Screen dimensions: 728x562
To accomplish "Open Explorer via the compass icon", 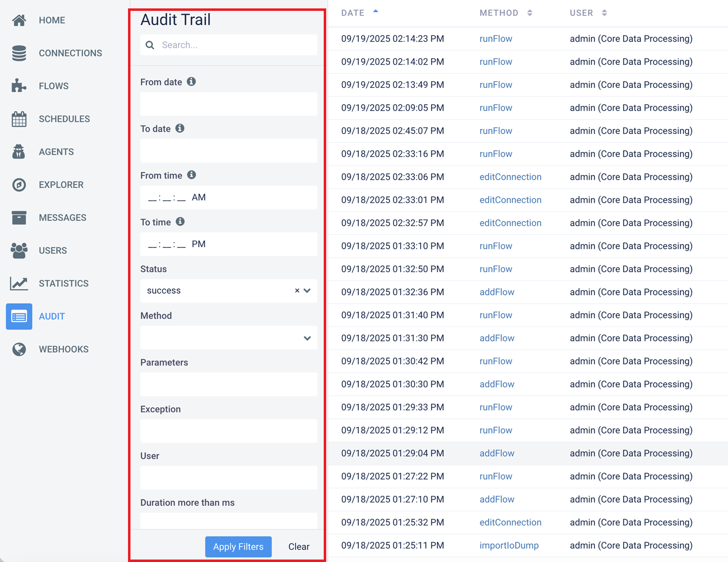I will click(x=19, y=185).
